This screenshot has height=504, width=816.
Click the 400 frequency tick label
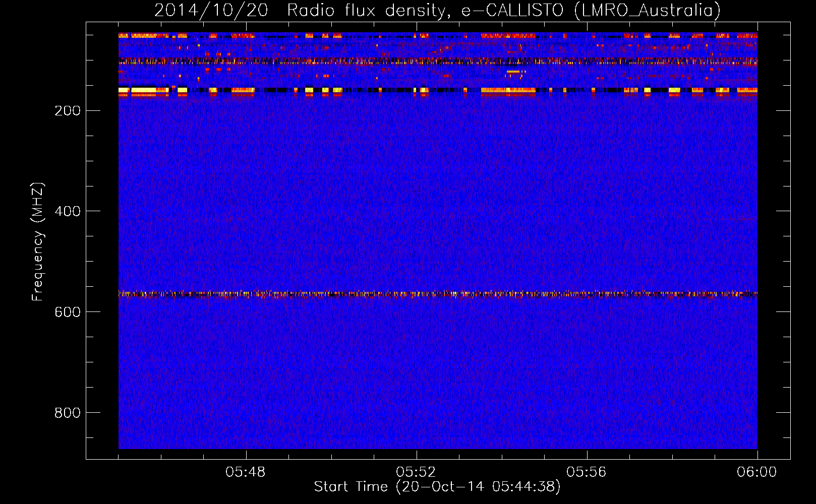pos(68,211)
